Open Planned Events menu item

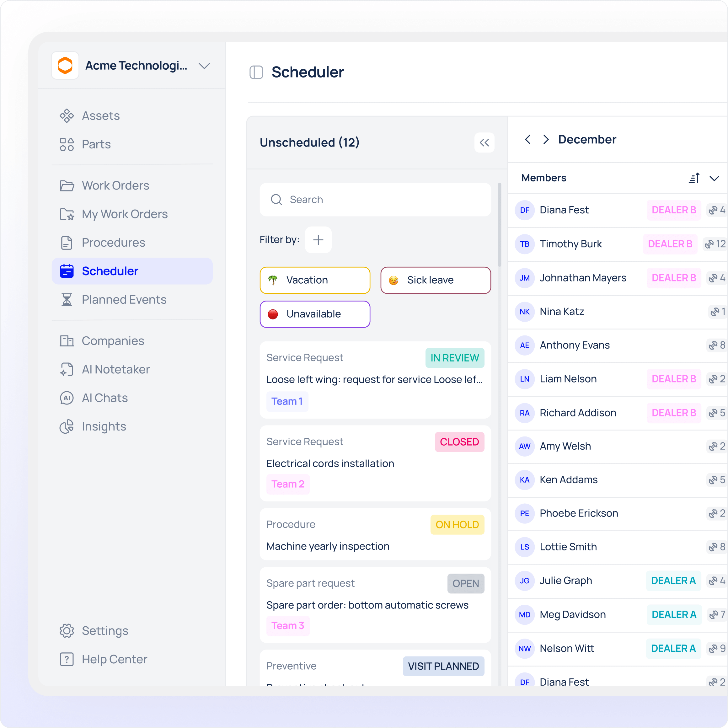tap(124, 300)
